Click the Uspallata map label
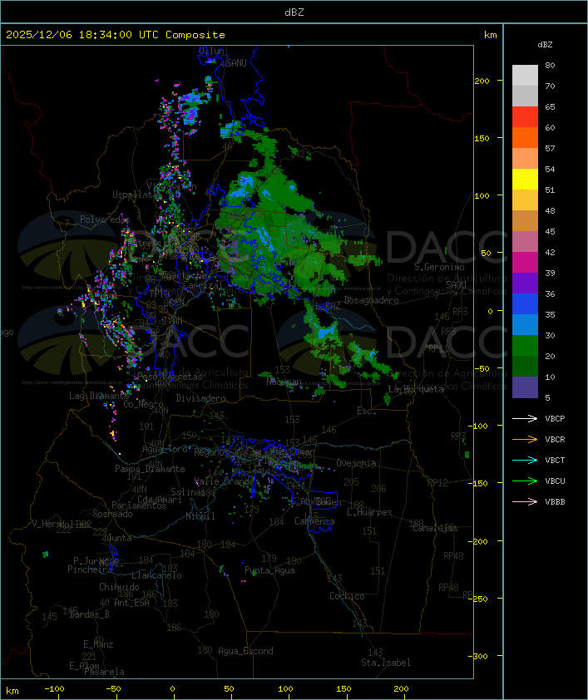This screenshot has width=588, height=700. tap(135, 195)
